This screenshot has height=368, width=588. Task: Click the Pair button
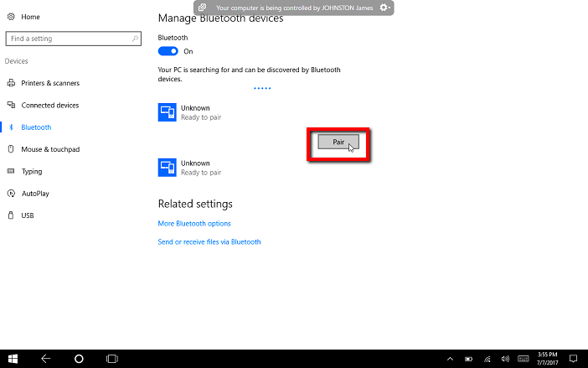pyautogui.click(x=338, y=143)
